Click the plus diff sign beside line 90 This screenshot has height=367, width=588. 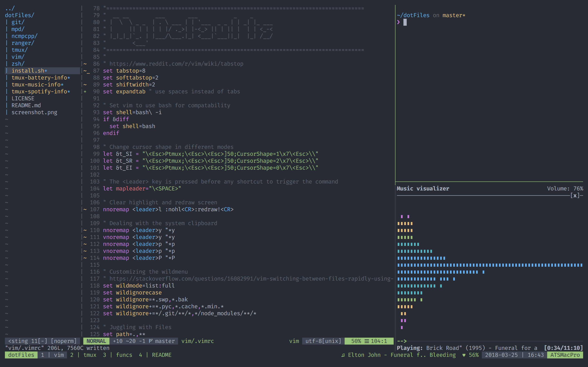coord(85,92)
